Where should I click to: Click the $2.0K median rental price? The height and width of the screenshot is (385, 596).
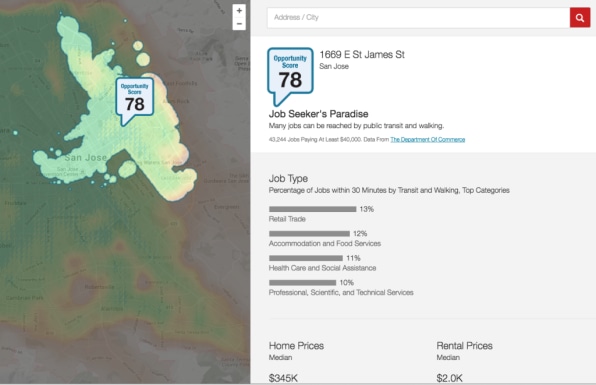pyautogui.click(x=450, y=378)
